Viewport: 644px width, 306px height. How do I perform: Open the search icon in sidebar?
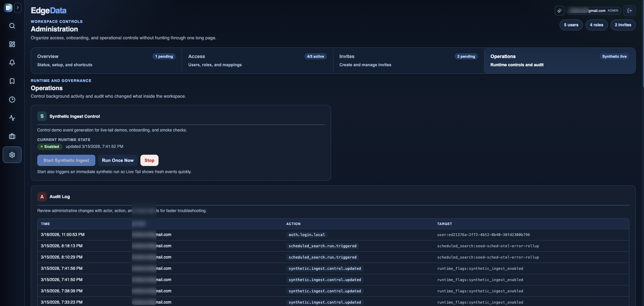(12, 26)
